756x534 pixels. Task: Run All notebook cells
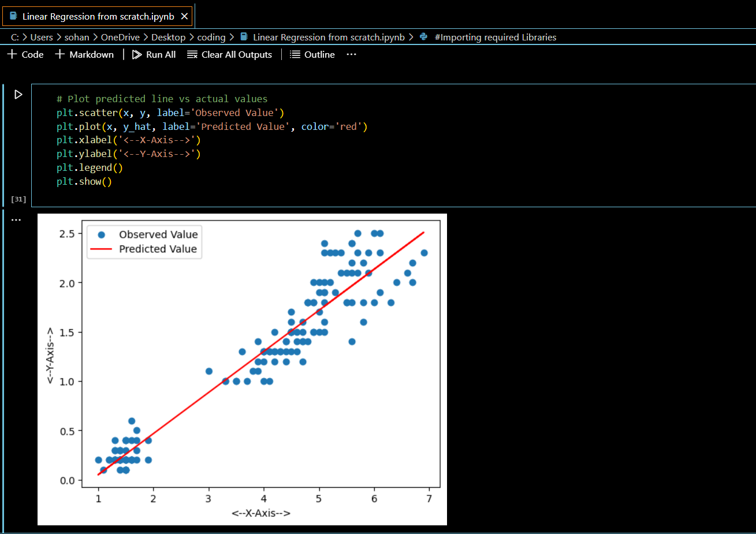click(x=154, y=54)
